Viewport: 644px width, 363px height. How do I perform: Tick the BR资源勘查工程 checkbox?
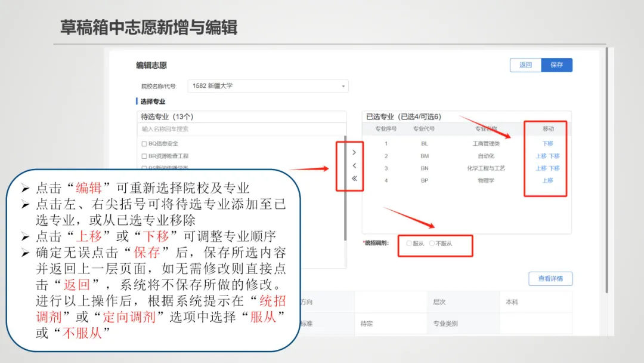(x=144, y=156)
